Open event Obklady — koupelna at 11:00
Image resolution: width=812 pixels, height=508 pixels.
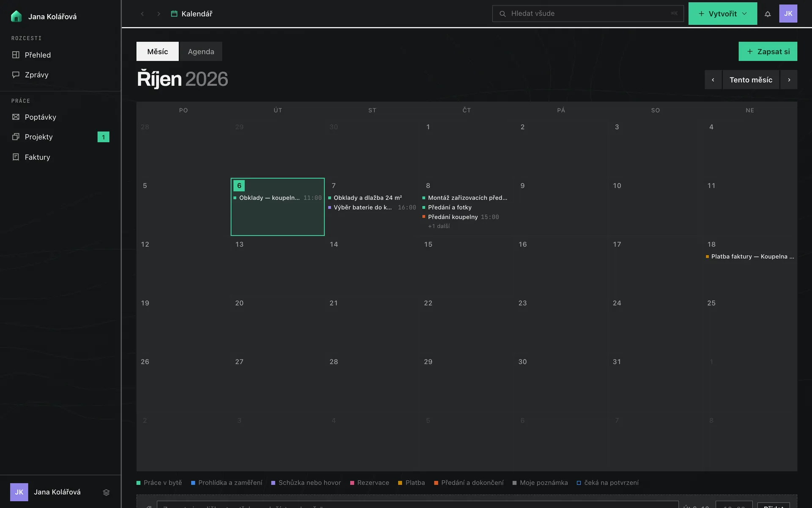tap(277, 198)
